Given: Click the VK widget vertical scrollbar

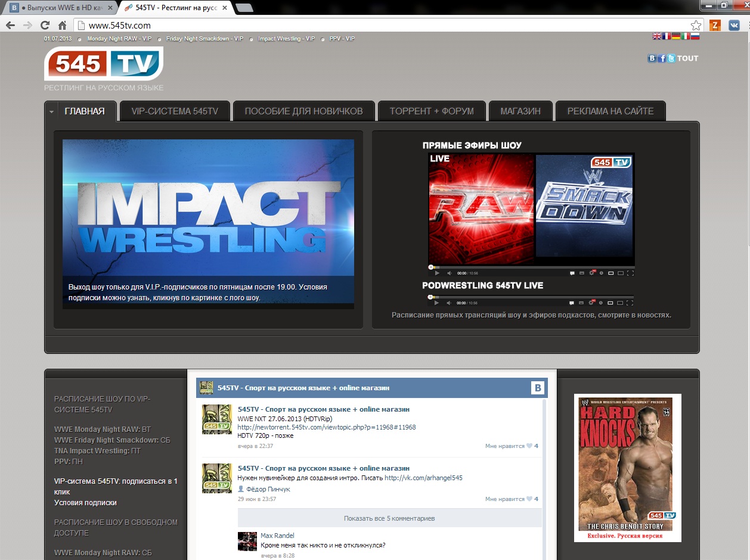Looking at the screenshot, I should 545,480.
